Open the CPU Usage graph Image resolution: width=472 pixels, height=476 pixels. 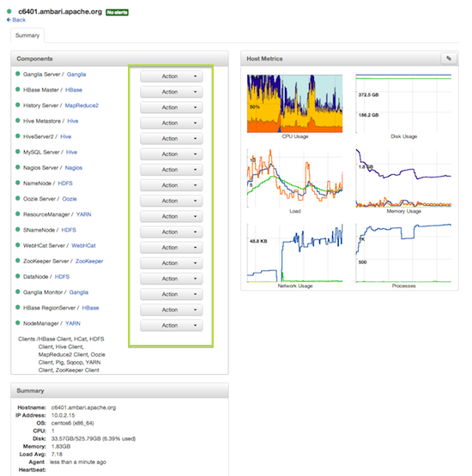pyautogui.click(x=294, y=104)
